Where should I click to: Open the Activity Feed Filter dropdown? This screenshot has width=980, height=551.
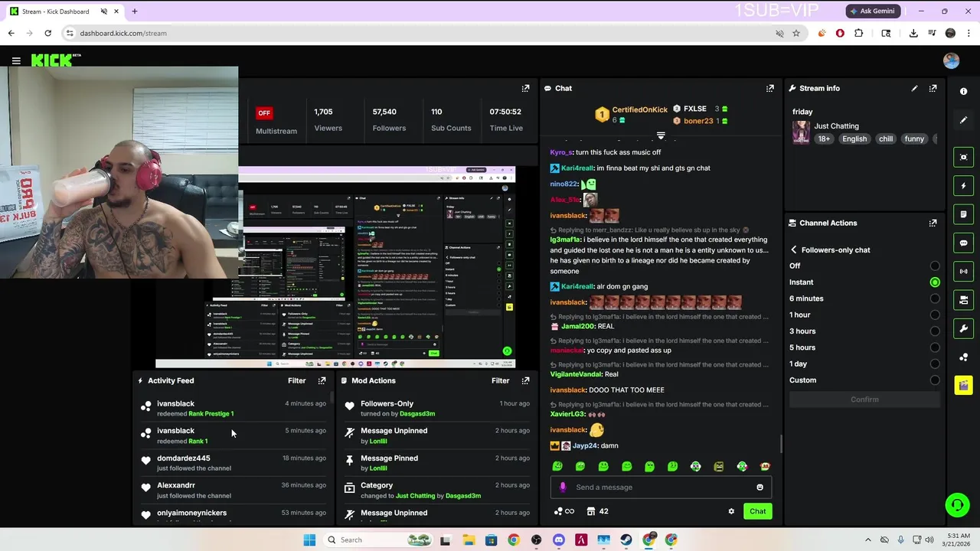[296, 380]
